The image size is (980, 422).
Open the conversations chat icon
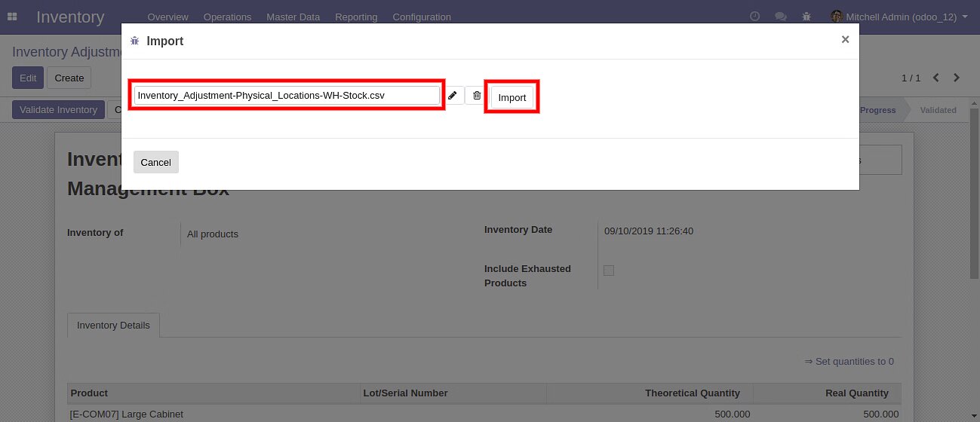pos(781,17)
